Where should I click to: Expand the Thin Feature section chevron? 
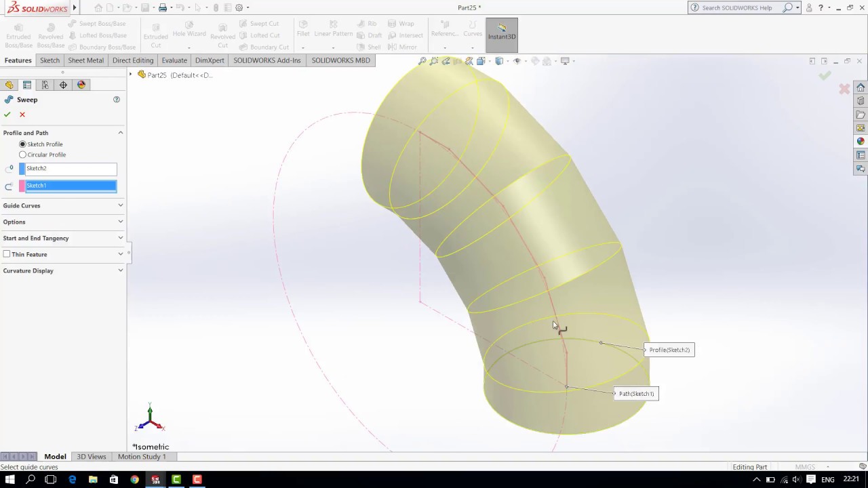point(121,254)
